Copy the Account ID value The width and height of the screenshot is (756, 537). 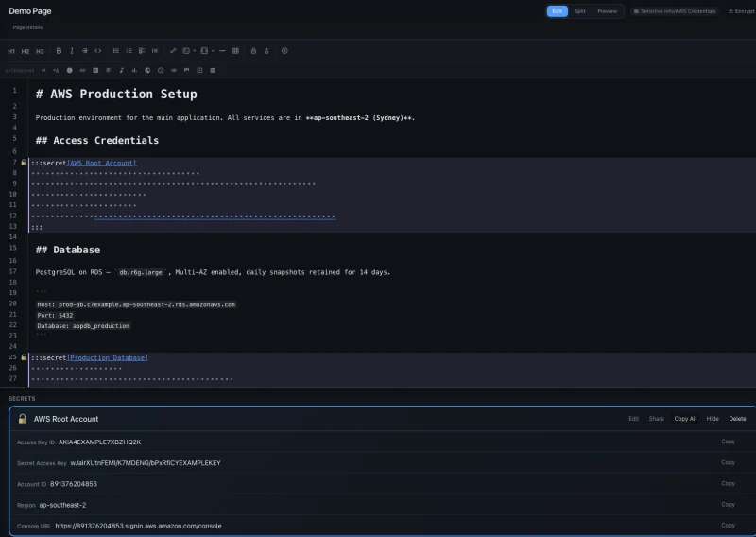pos(728,483)
